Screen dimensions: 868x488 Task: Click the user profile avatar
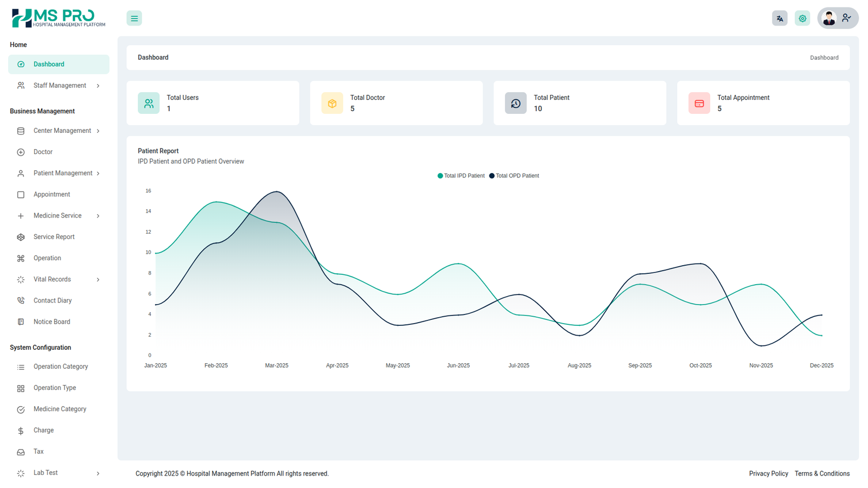coord(829,18)
